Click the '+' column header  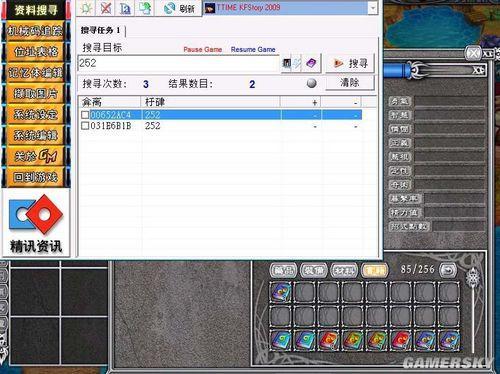pyautogui.click(x=301, y=102)
